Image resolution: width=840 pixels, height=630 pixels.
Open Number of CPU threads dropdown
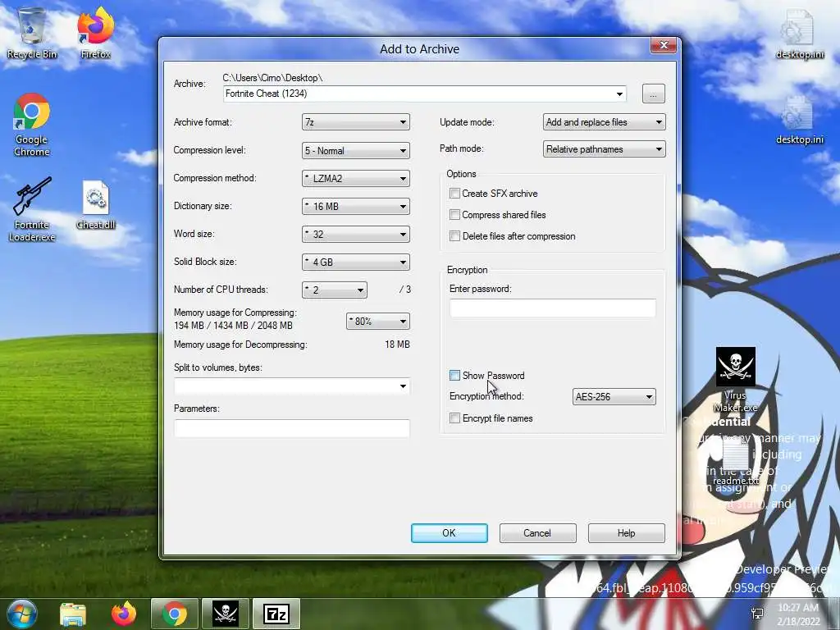(x=335, y=290)
